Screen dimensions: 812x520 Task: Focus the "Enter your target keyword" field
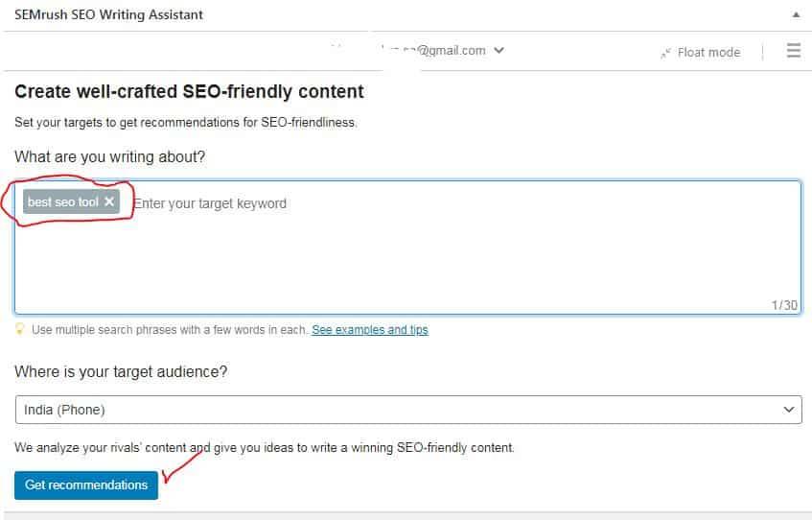(x=210, y=203)
